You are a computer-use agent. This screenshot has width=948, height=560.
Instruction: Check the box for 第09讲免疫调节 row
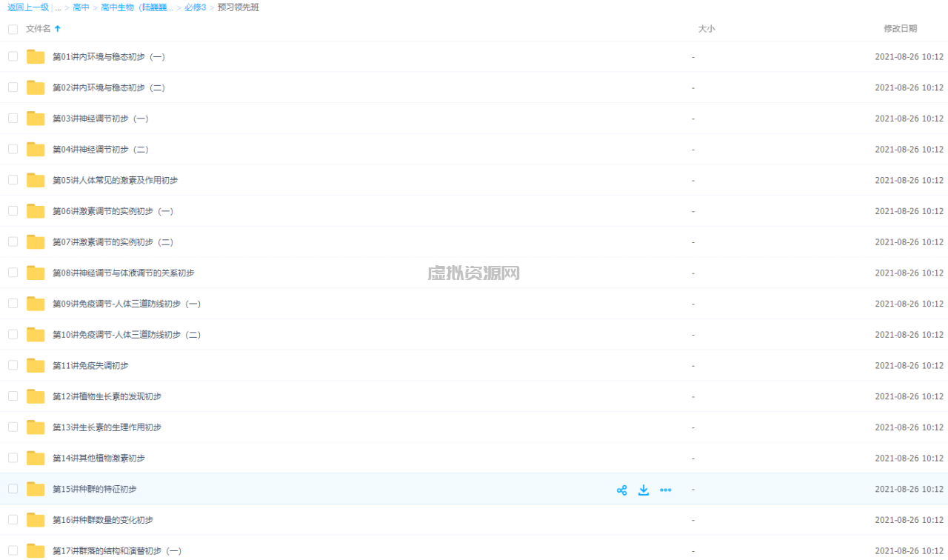tap(13, 303)
